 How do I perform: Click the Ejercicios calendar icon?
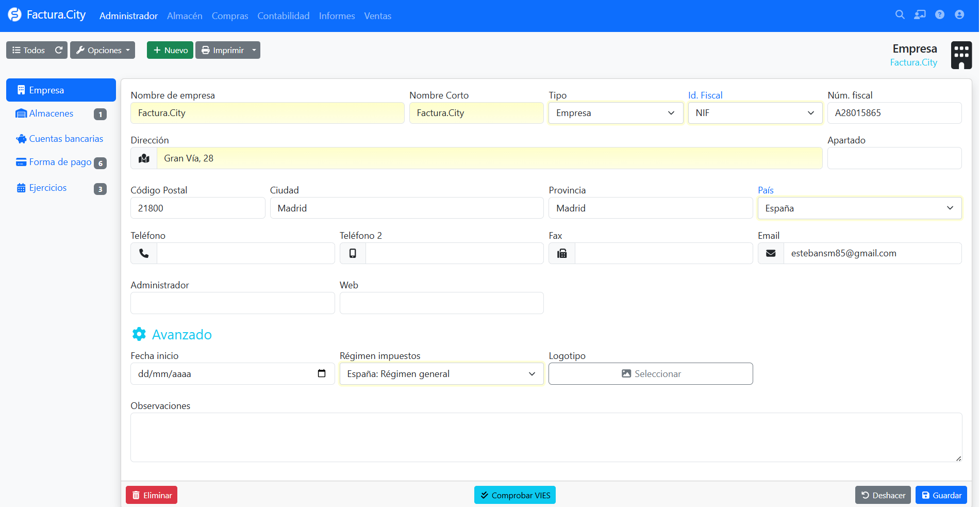(21, 188)
